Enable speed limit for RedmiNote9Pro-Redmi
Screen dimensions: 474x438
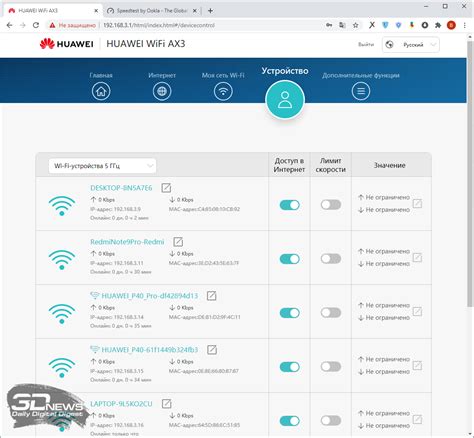pos(331,259)
